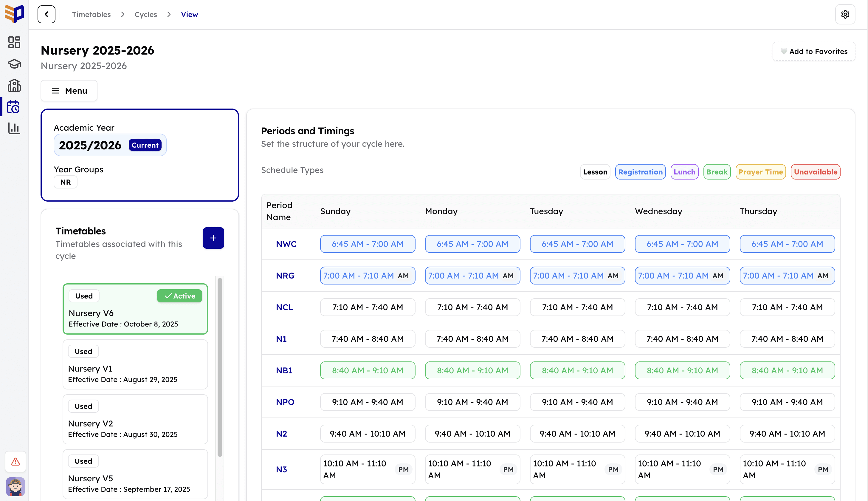
Task: Open the Nursery V5 timetable card
Action: (135, 474)
